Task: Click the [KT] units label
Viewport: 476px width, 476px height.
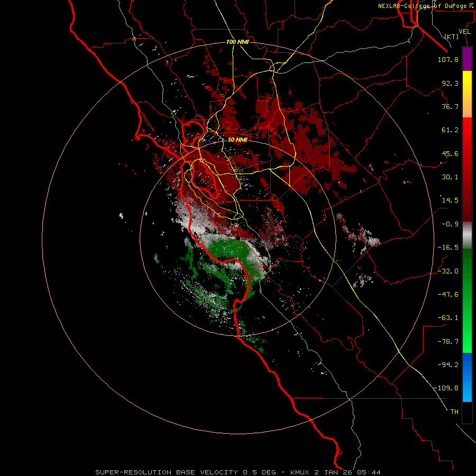Action: (452, 36)
